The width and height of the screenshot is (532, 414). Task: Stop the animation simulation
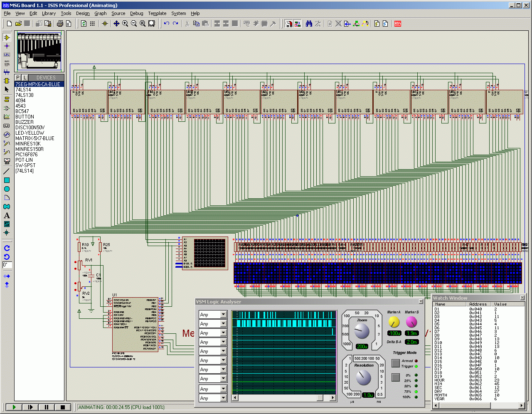63,407
